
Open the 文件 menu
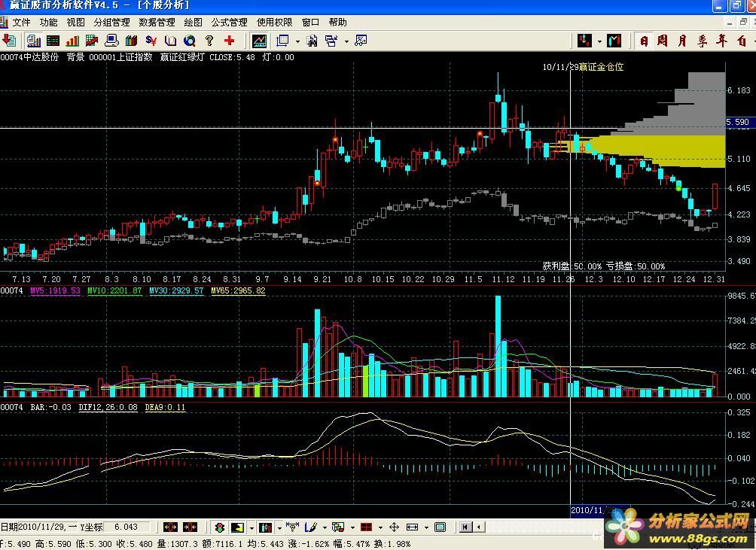21,22
